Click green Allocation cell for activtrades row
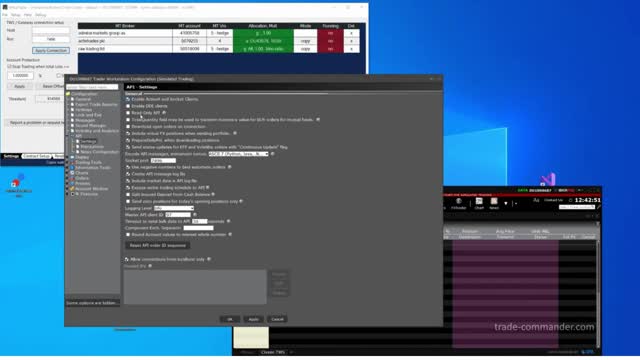Screen dimensions: 640x360 (263, 41)
